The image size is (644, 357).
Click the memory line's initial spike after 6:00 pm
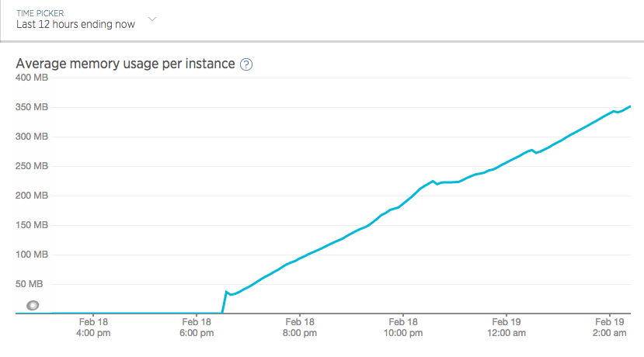(226, 292)
